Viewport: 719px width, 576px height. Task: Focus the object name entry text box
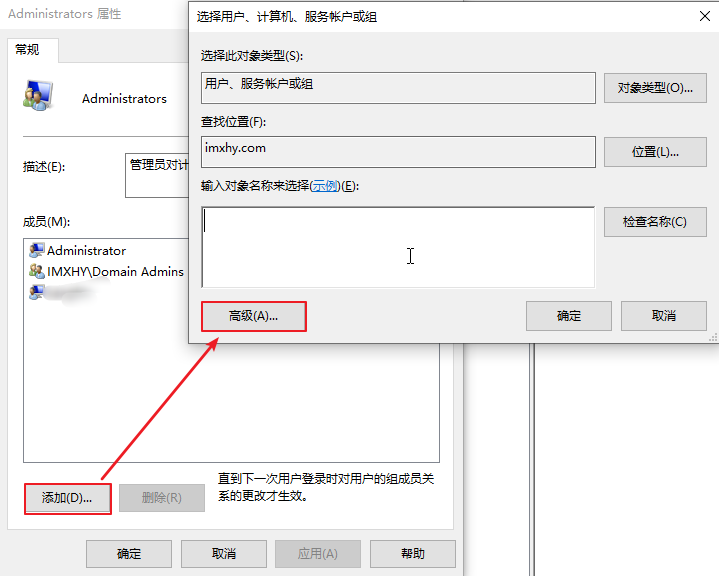(x=397, y=246)
